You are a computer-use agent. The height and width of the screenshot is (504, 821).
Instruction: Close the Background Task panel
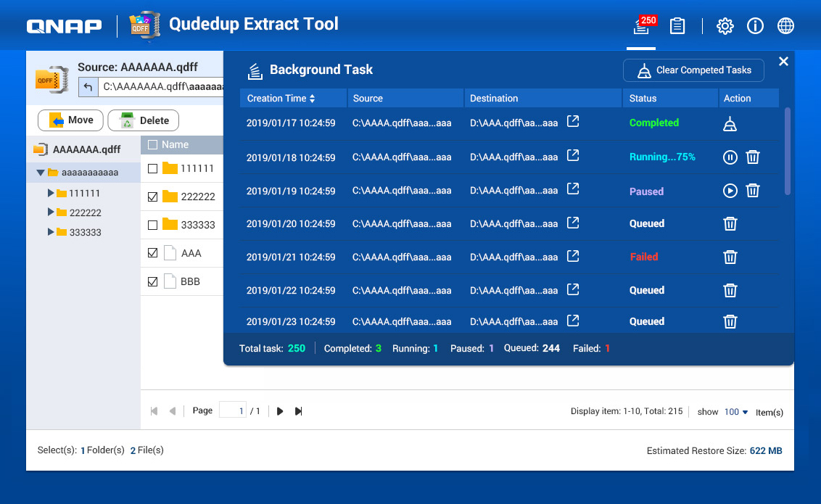783,62
